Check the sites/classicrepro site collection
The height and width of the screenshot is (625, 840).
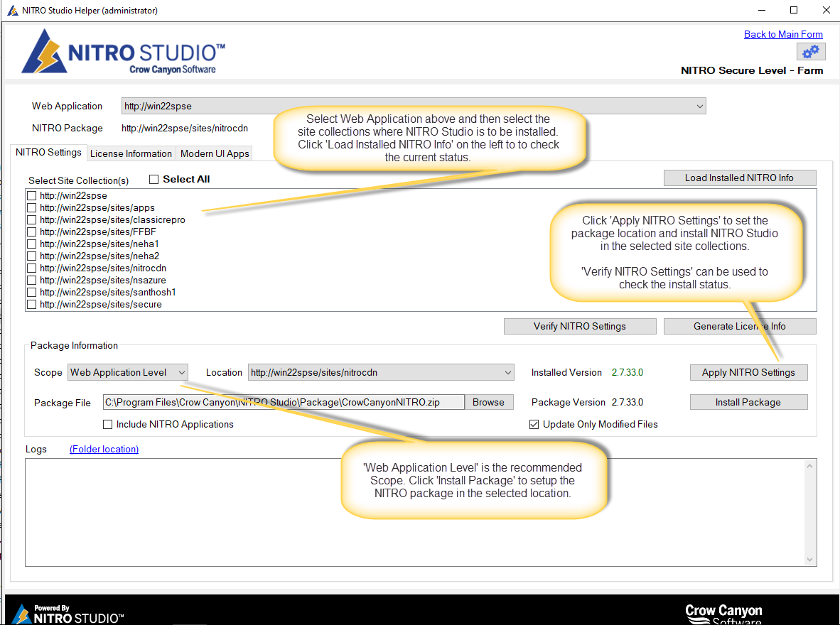tap(31, 219)
